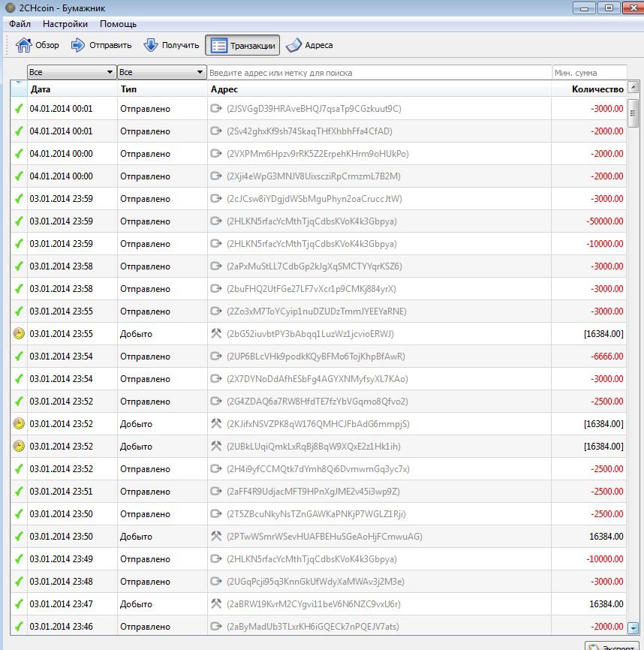Click the sent arrow icon for 2Zo3xM7ToYCyip1
The width and height of the screenshot is (644, 650).
click(216, 311)
